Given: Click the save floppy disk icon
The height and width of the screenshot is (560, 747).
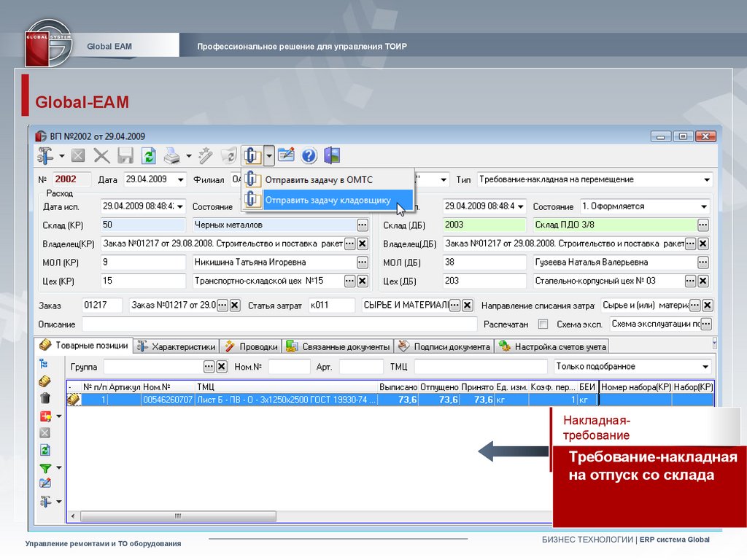Looking at the screenshot, I should point(125,156).
